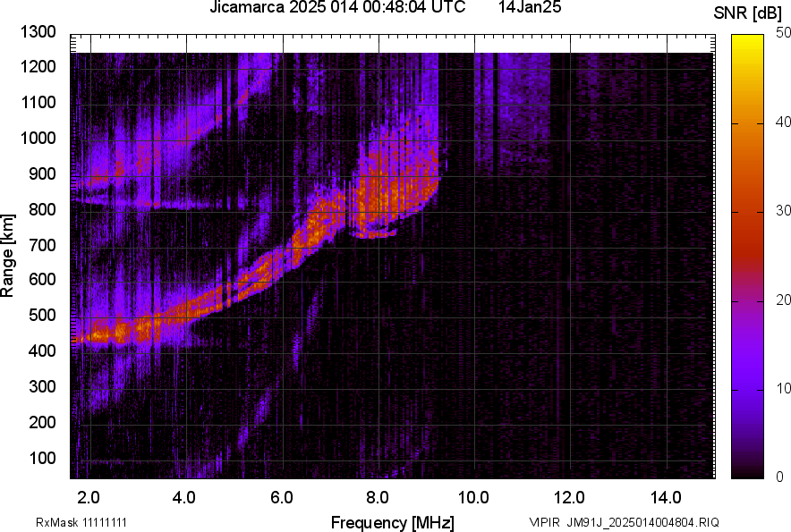The width and height of the screenshot is (791, 532).
Task: Click the colorbar tick label "20"
Action: [x=784, y=300]
